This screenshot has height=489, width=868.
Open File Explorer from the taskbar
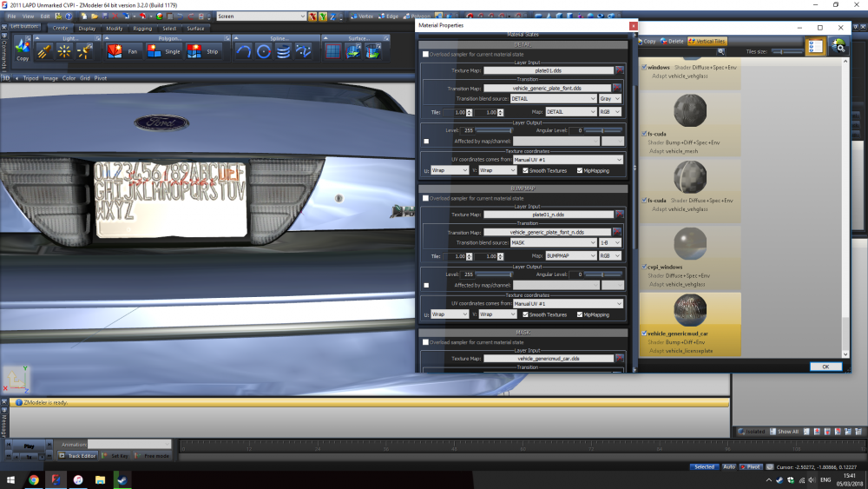click(100, 479)
